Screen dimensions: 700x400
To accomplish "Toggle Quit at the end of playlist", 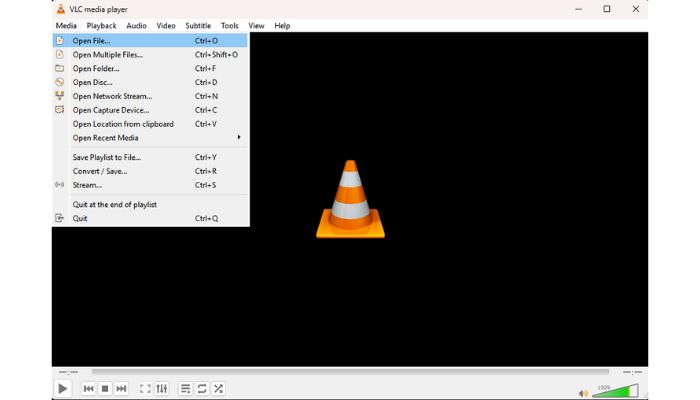I will 150,204.
